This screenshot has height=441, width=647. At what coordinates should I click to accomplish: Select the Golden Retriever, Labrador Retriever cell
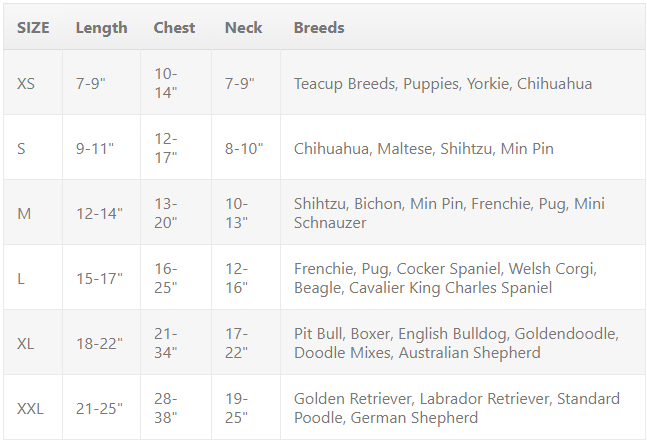pos(456,408)
